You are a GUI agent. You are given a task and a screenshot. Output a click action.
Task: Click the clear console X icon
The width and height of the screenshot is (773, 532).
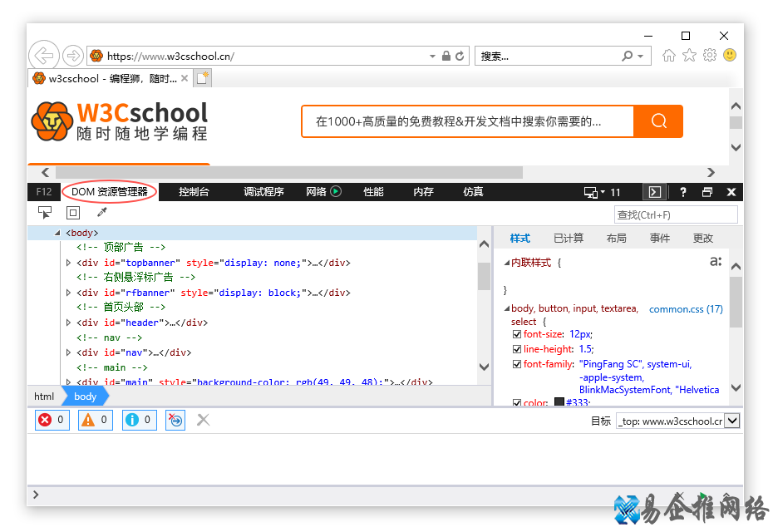coord(203,420)
